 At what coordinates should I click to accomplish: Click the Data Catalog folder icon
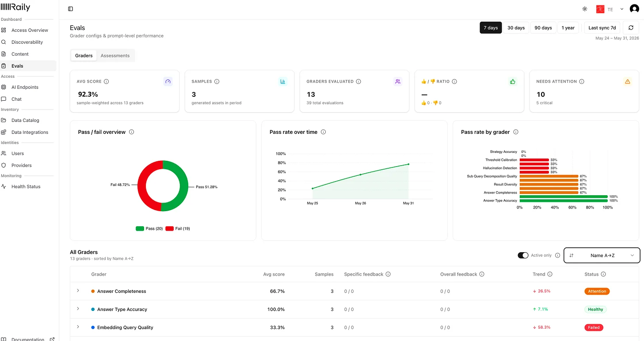[x=4, y=120]
